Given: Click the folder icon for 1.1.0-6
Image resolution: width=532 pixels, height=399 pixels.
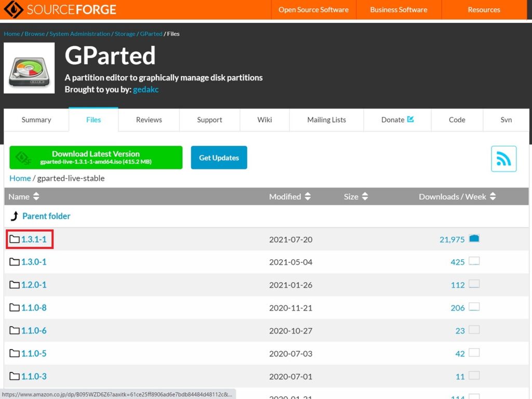Looking at the screenshot, I should (14, 330).
